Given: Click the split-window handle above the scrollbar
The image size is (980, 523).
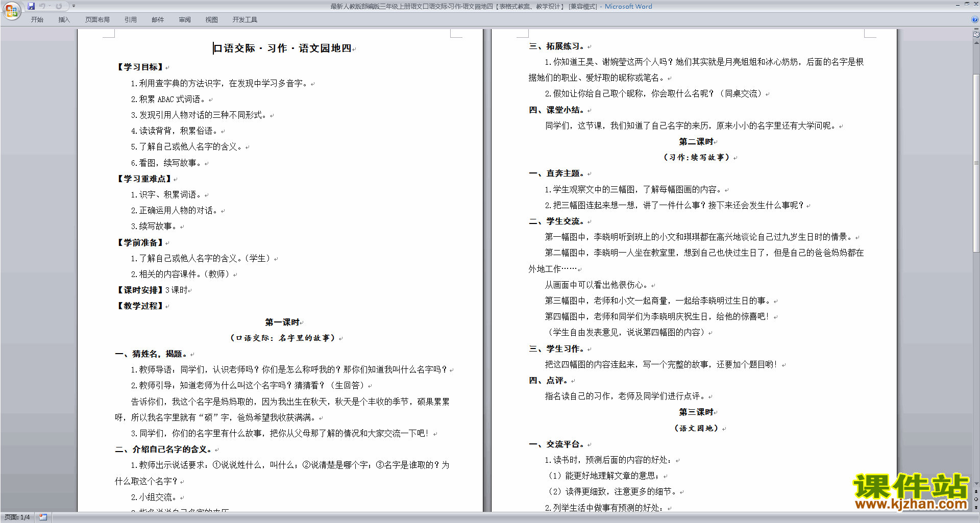Looking at the screenshot, I should [x=976, y=30].
